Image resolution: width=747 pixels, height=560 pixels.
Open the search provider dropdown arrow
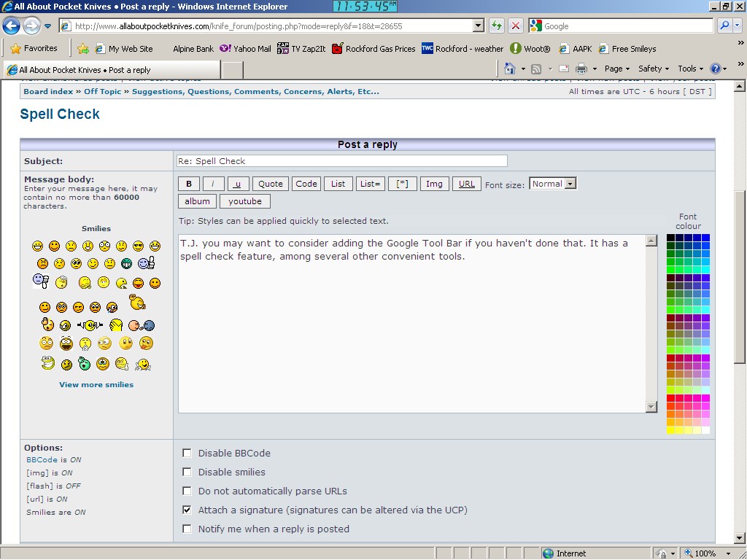[x=738, y=26]
